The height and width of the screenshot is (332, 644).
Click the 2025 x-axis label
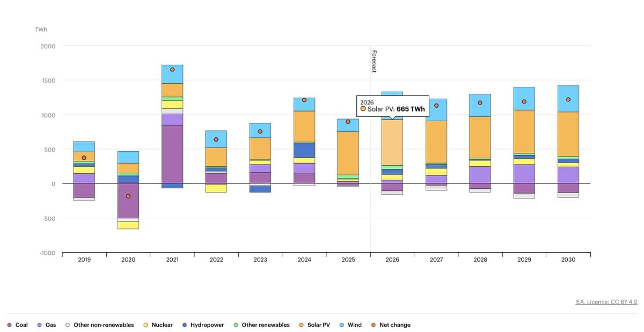click(x=348, y=260)
